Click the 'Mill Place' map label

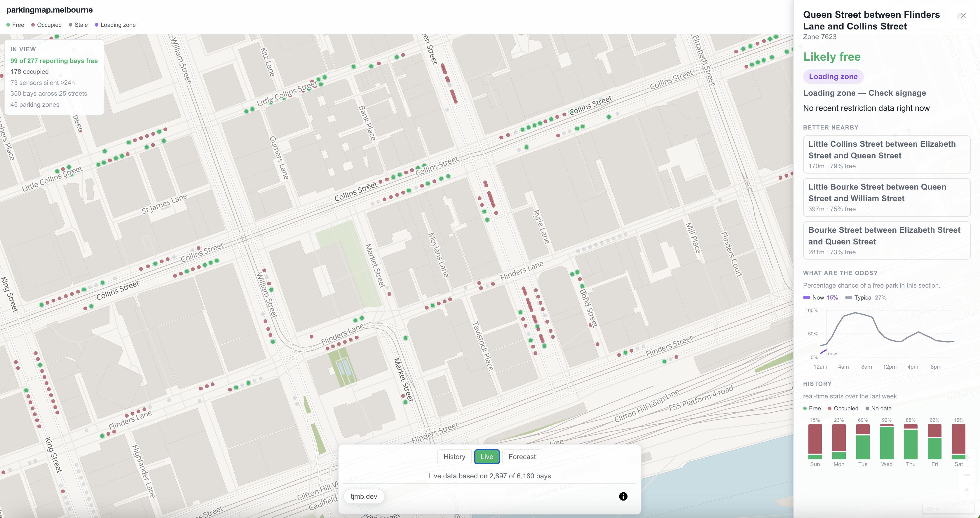tap(693, 238)
